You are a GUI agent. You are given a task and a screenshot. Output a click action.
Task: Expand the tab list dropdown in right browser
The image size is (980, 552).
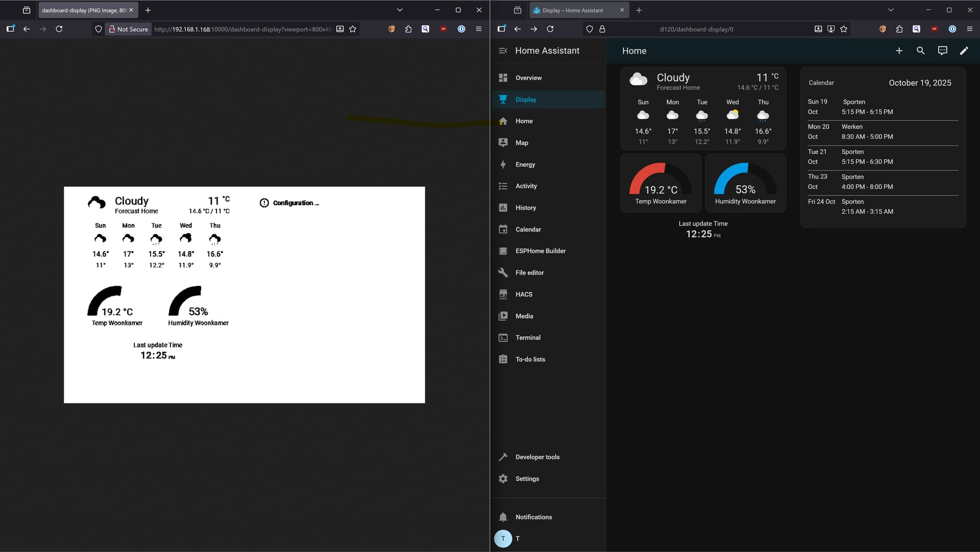891,10
